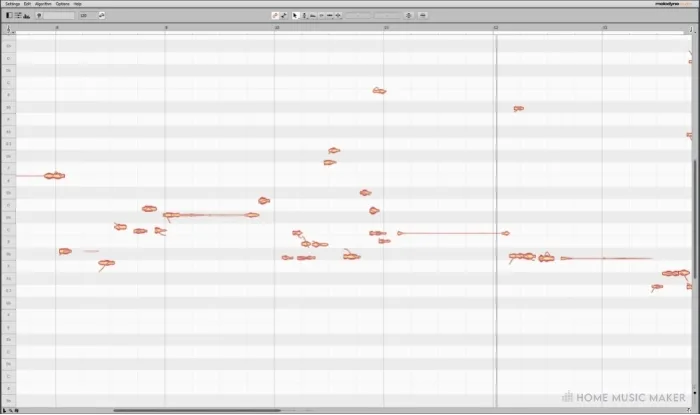Screen dimensions: 700x415
Task: Select the Main arrow tool
Action: coord(295,16)
